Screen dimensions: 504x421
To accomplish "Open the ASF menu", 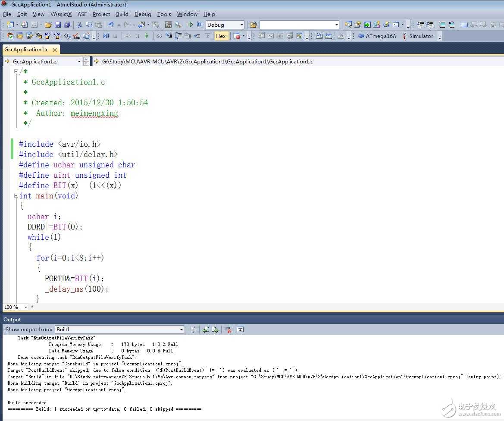I will [x=82, y=14].
